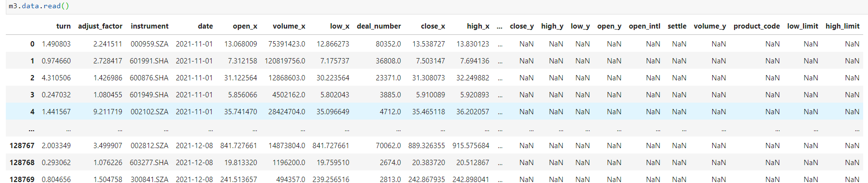Click row index 128768

(x=22, y=163)
